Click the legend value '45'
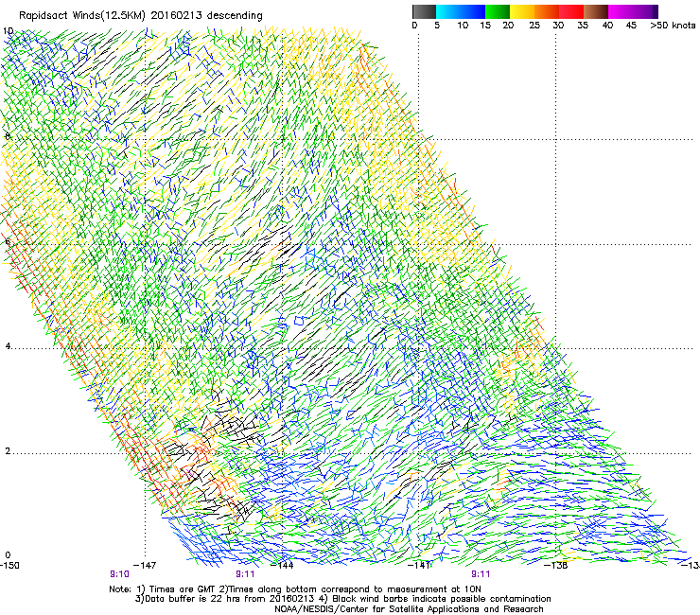 tap(631, 26)
